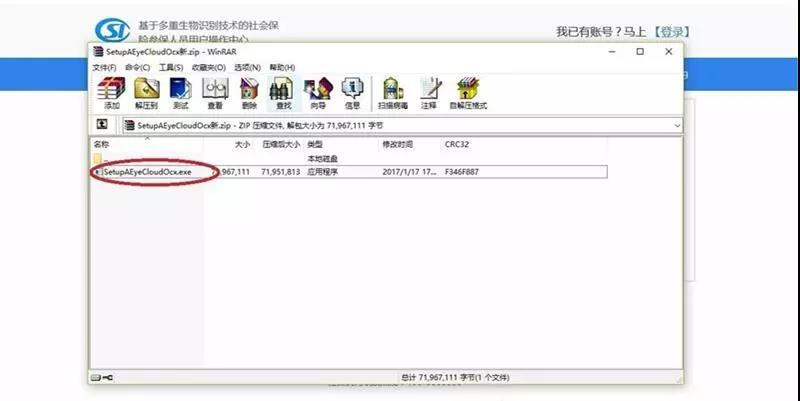800x401 pixels.
Task: Open the Comment (注释) tool
Action: (429, 93)
